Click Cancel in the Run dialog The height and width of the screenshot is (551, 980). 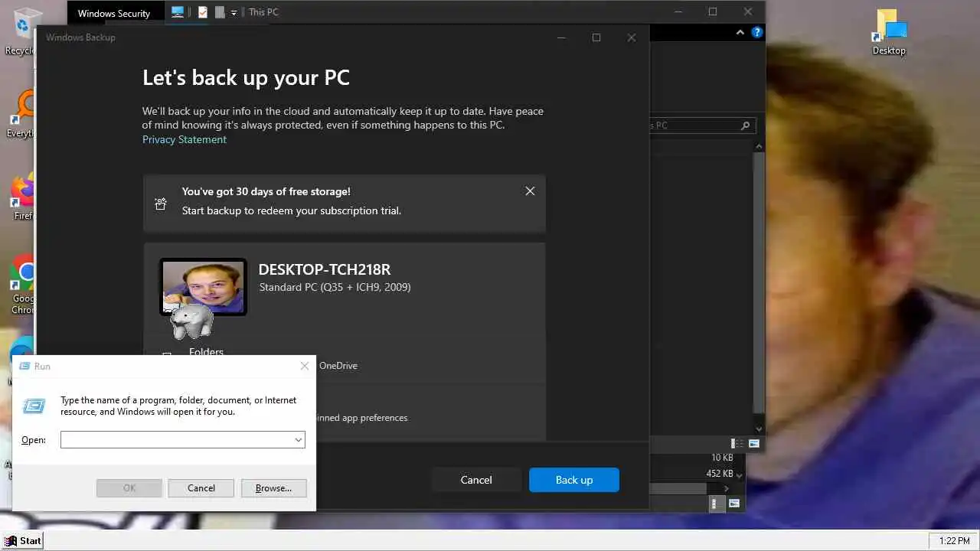coord(201,488)
